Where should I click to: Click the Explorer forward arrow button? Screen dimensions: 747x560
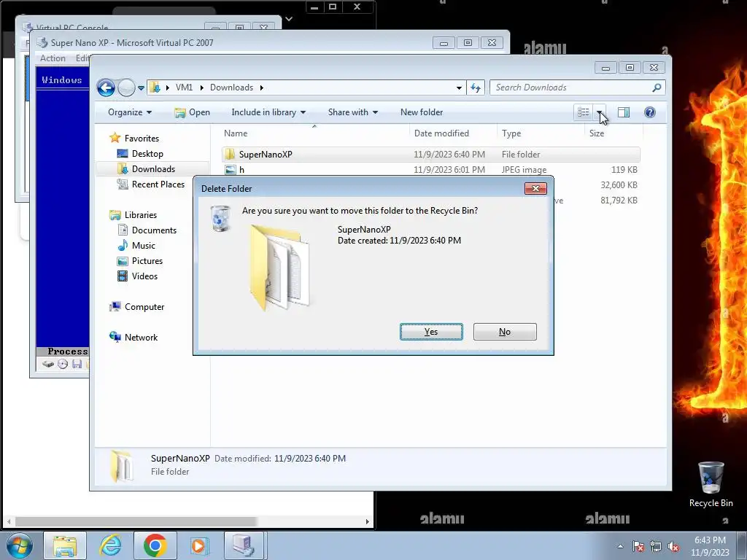pyautogui.click(x=126, y=87)
